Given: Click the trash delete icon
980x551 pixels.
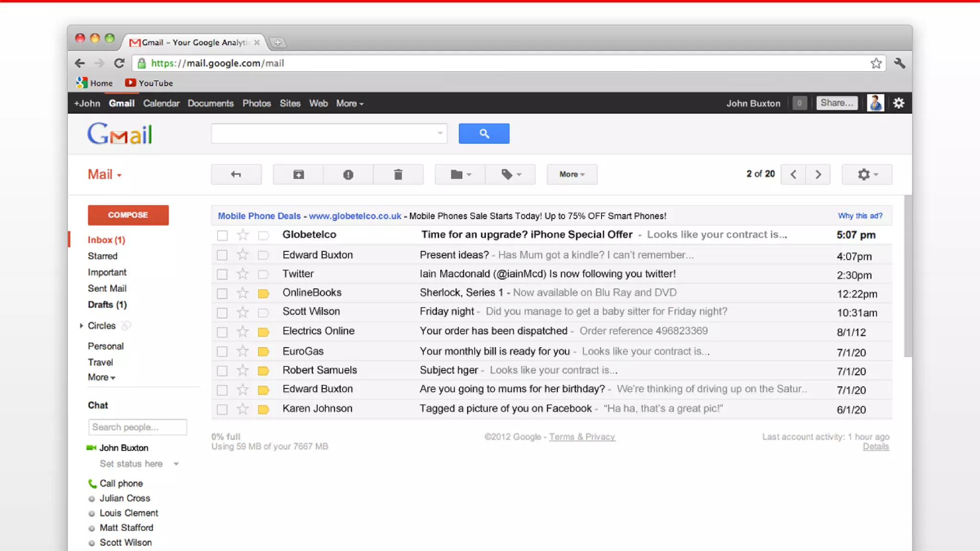Looking at the screenshot, I should [398, 175].
